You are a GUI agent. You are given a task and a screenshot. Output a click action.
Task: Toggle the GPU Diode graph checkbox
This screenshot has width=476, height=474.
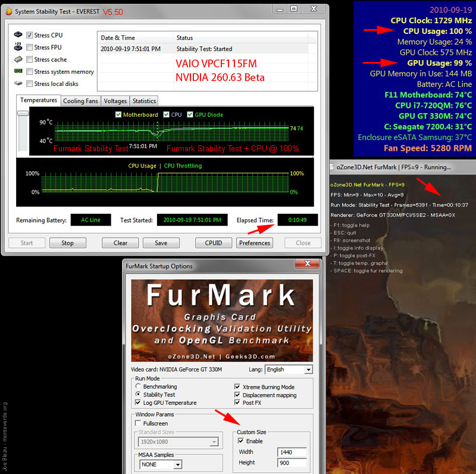click(190, 114)
